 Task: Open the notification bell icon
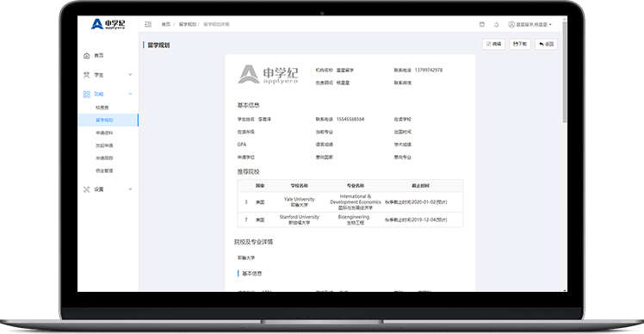496,25
